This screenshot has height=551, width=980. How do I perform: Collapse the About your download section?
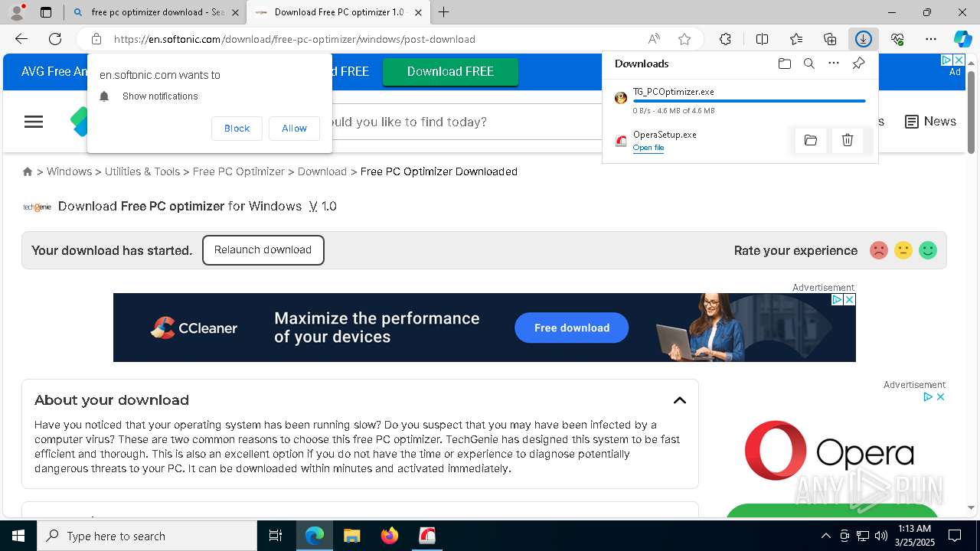coord(680,400)
